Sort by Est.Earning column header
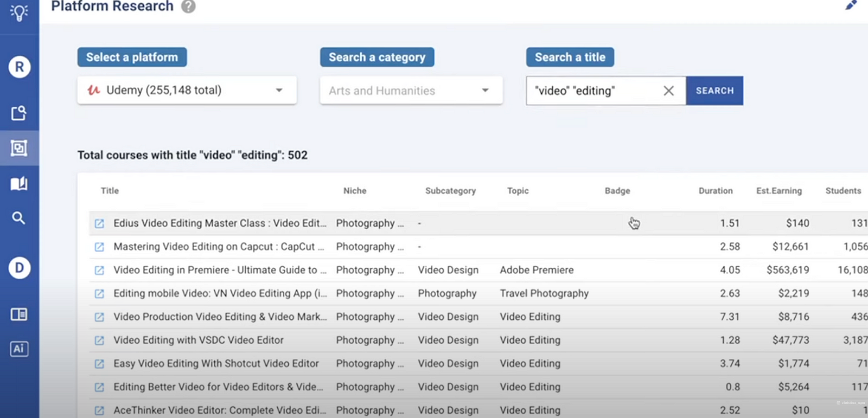Image resolution: width=868 pixels, height=418 pixels. coord(778,191)
